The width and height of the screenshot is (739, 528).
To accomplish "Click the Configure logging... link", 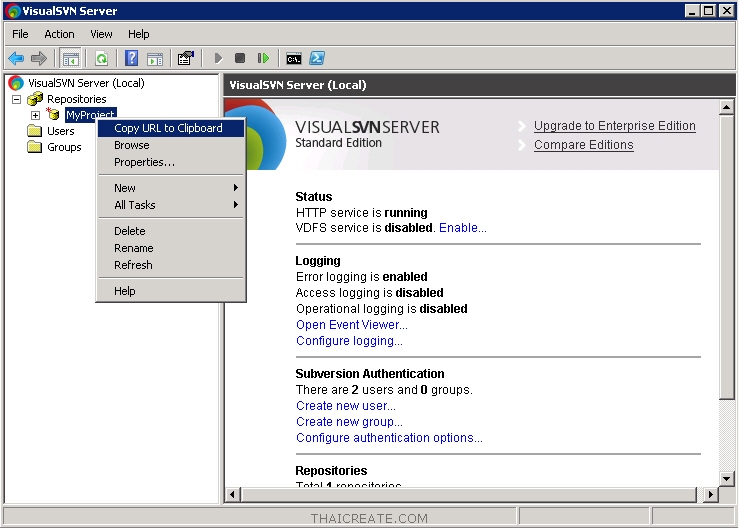I will point(349,340).
